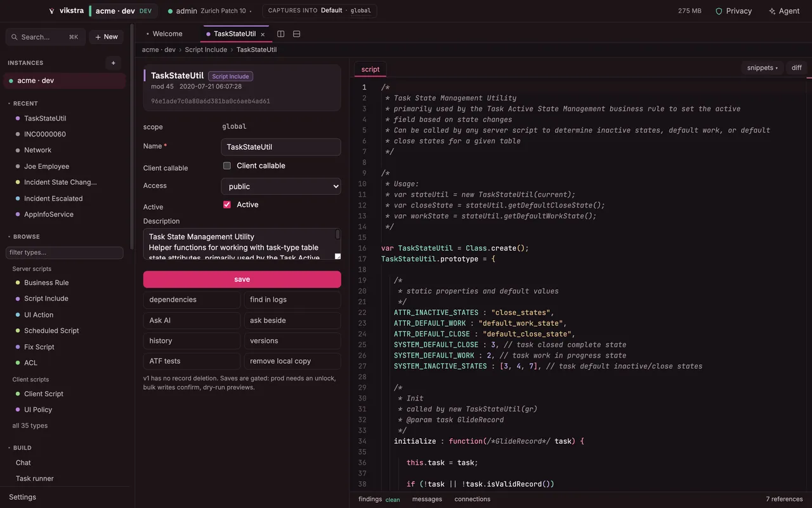812x508 pixels.
Task: Open the snippets dropdown
Action: [763, 68]
